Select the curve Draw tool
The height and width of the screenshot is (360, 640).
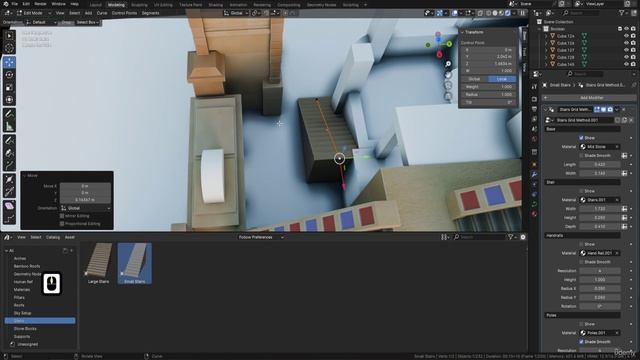point(9,140)
